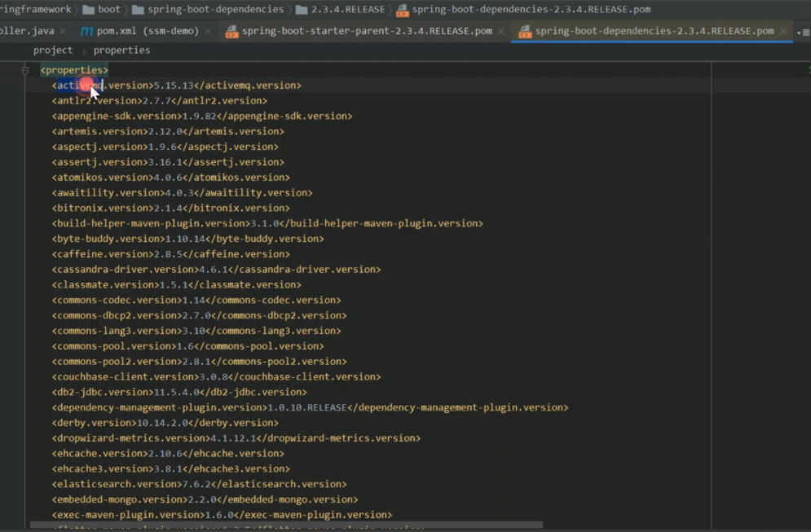Click the awaitility.version line
The image size is (811, 532).
(182, 193)
